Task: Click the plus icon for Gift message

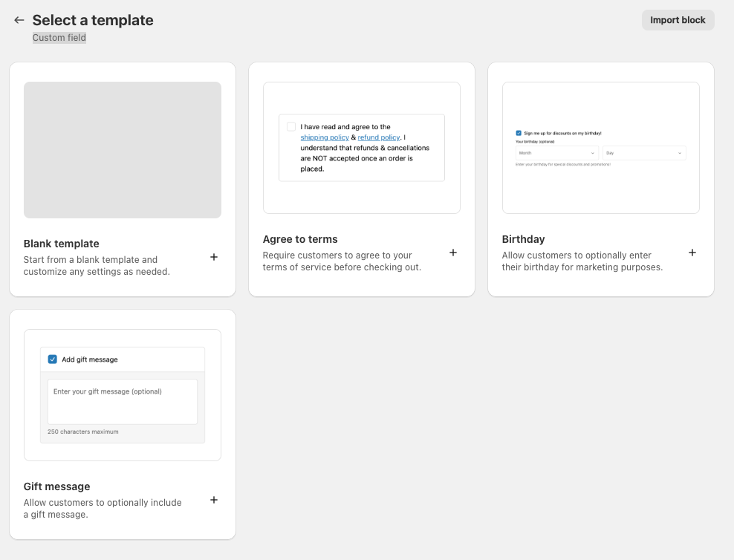Action: pyautogui.click(x=214, y=500)
